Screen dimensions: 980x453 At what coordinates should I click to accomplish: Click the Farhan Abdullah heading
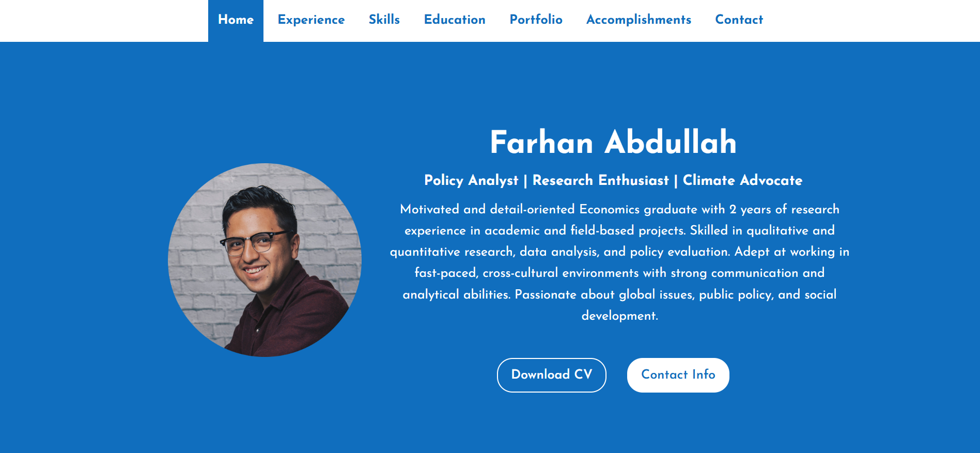[x=613, y=142]
